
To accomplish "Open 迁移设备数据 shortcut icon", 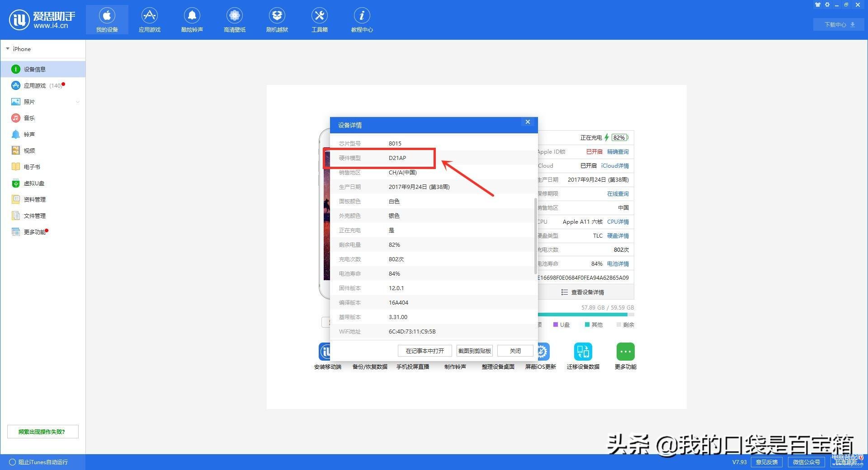I will (583, 351).
